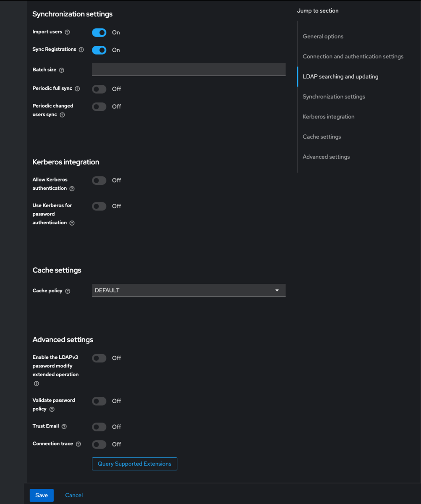421x504 pixels.
Task: Click the Query Supported Extensions button
Action: (134, 464)
